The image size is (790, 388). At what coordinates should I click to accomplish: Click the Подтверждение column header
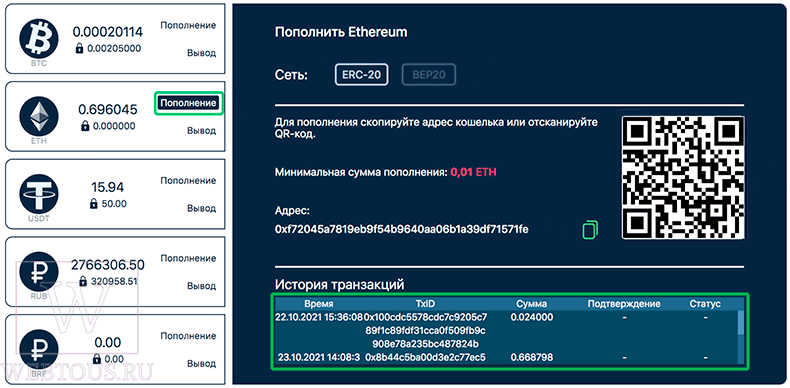click(x=624, y=304)
